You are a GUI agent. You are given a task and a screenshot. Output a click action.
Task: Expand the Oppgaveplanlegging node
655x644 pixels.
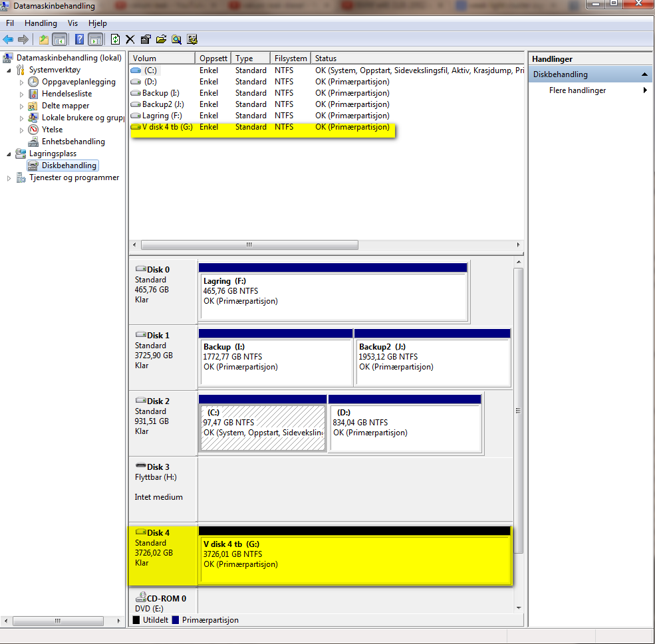(x=21, y=82)
